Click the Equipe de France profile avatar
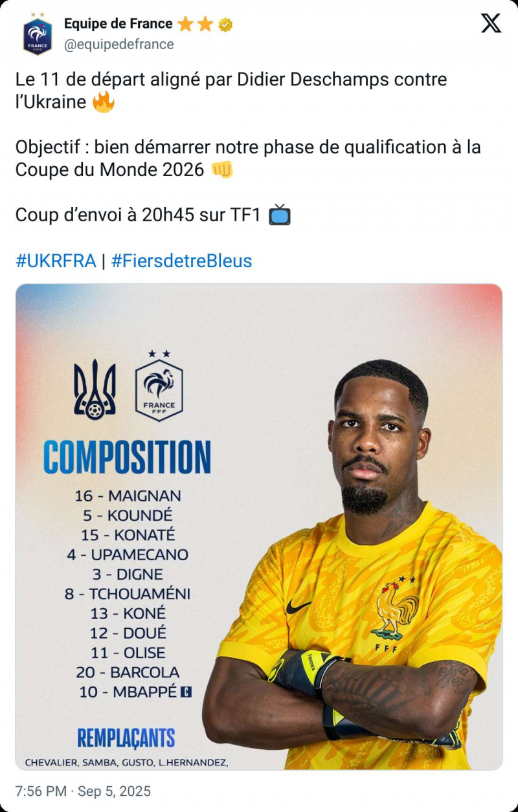Image resolution: width=518 pixels, height=812 pixels. 37,34
